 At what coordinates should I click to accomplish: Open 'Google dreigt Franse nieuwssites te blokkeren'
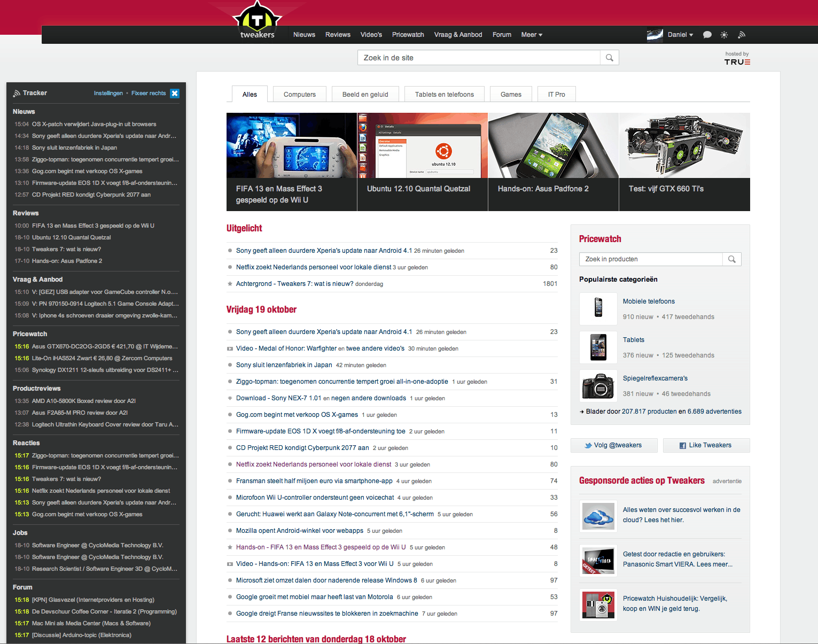327,614
